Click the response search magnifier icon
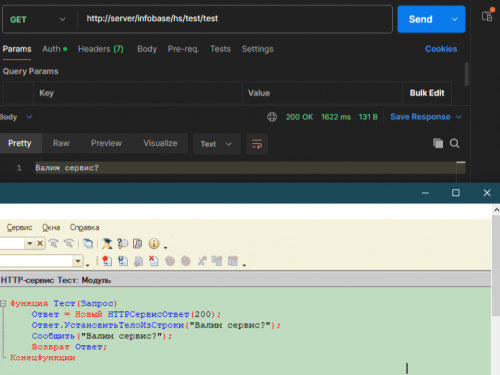 [x=454, y=143]
